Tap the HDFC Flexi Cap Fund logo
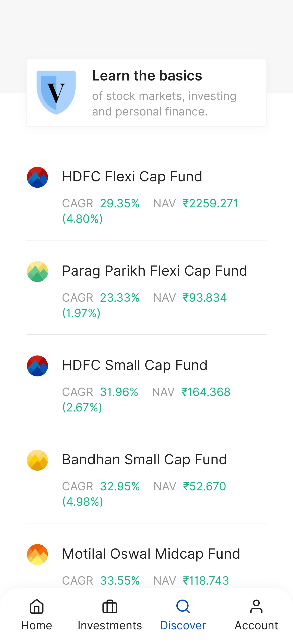Image resolution: width=293 pixels, height=644 pixels. [37, 177]
